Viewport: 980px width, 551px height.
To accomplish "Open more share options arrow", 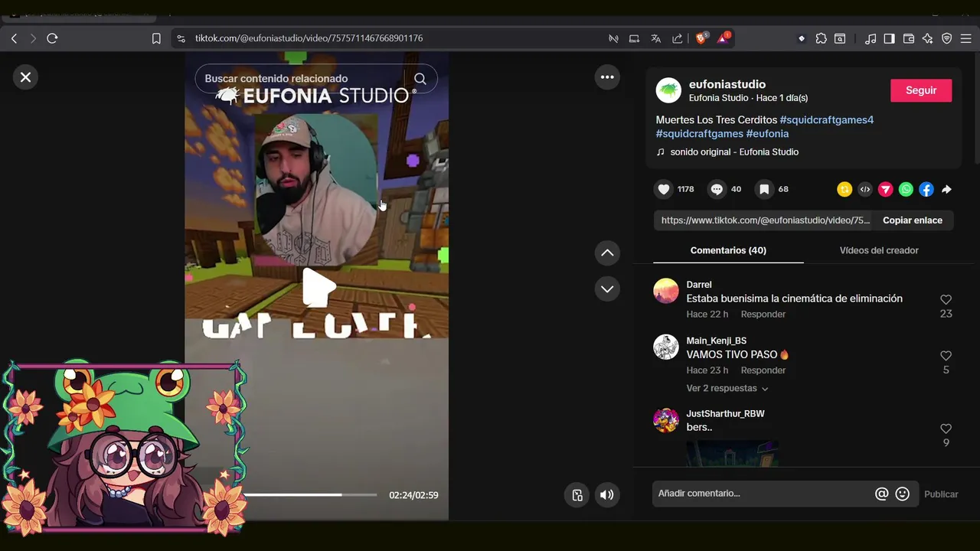I will [x=947, y=189].
